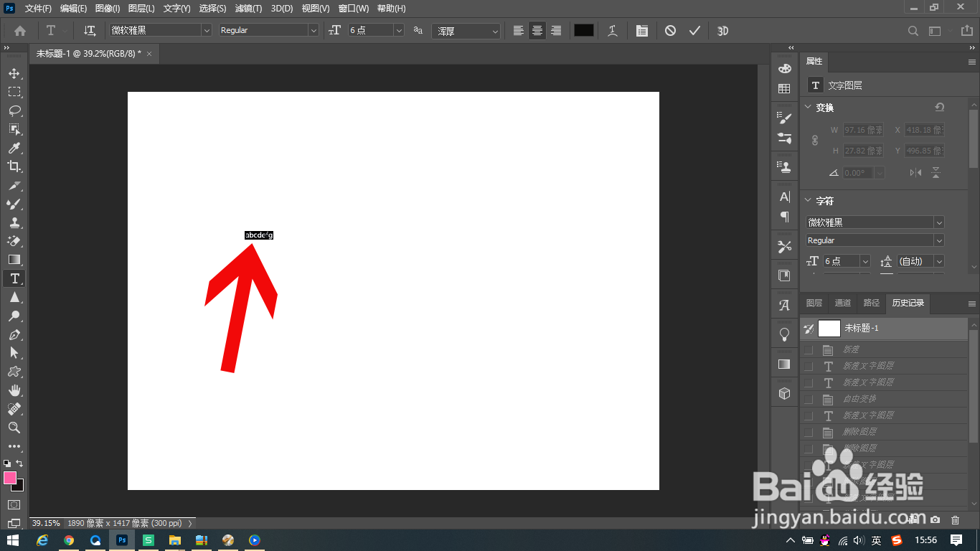Select the Hand tool

(14, 390)
